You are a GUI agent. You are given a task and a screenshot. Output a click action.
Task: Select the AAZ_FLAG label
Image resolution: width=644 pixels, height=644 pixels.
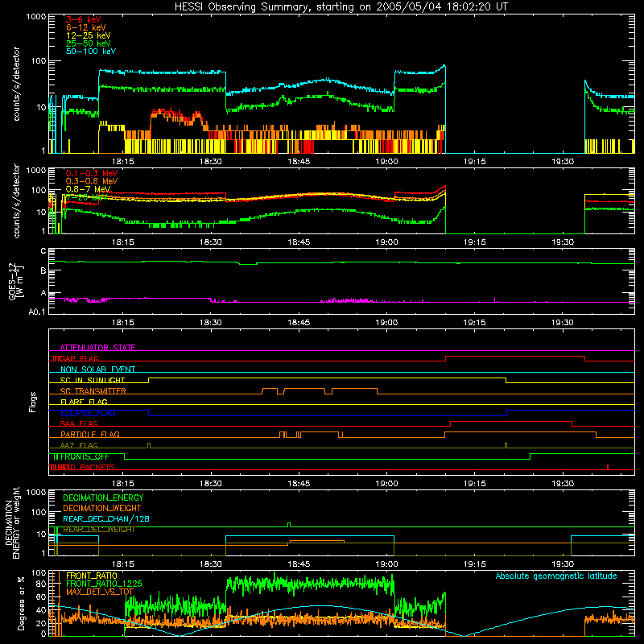[x=79, y=445]
